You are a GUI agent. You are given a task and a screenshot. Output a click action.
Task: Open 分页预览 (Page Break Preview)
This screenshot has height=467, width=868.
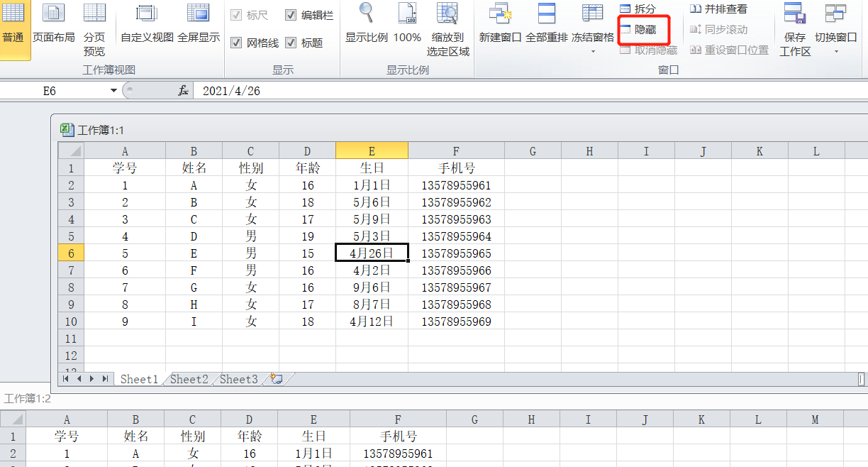(x=94, y=28)
